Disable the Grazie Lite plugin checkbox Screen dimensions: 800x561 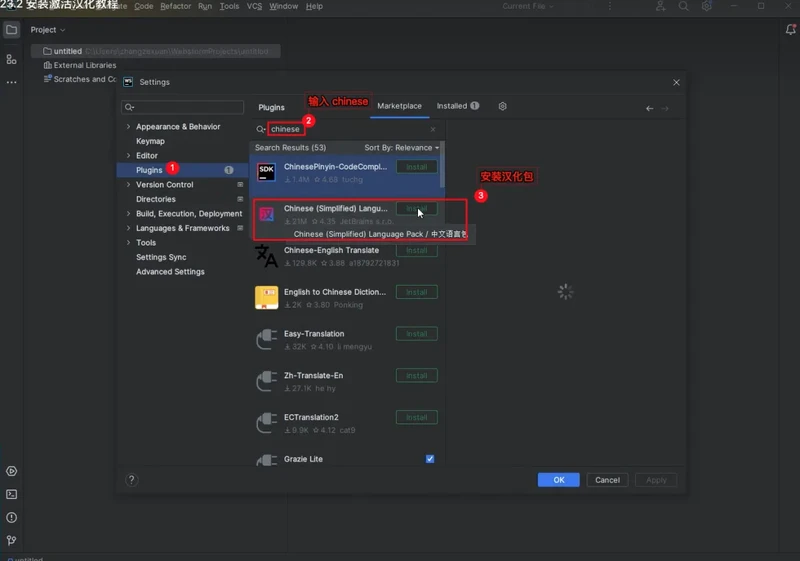[430, 459]
